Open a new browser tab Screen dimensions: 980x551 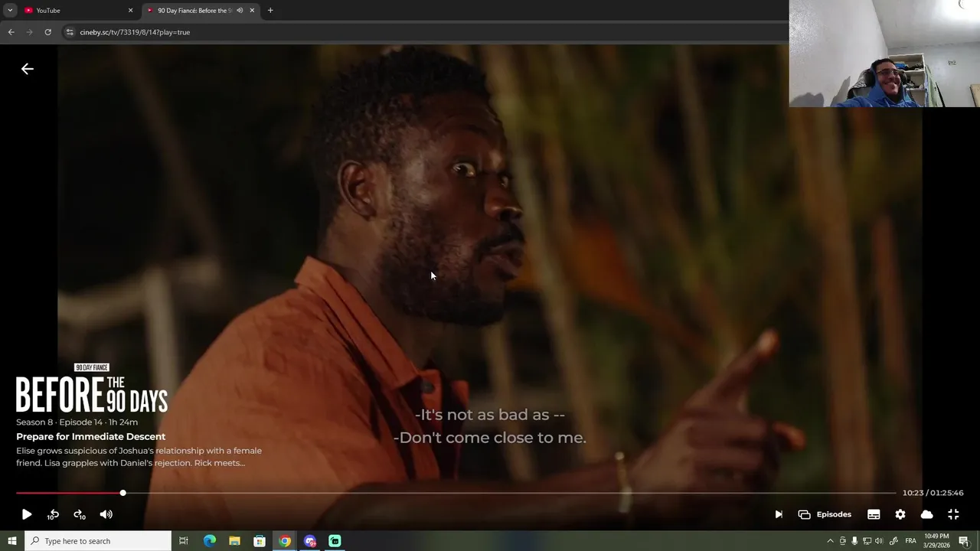click(x=270, y=11)
